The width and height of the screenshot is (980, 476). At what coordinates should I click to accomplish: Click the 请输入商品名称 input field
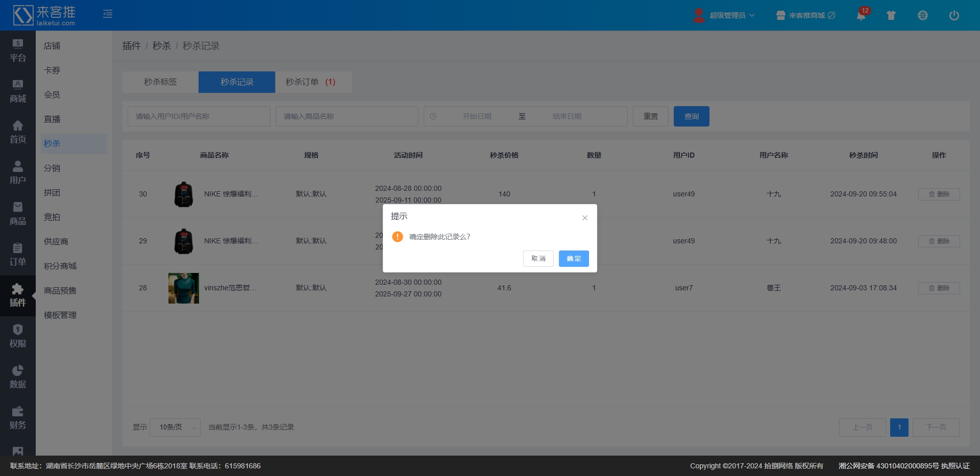(347, 116)
